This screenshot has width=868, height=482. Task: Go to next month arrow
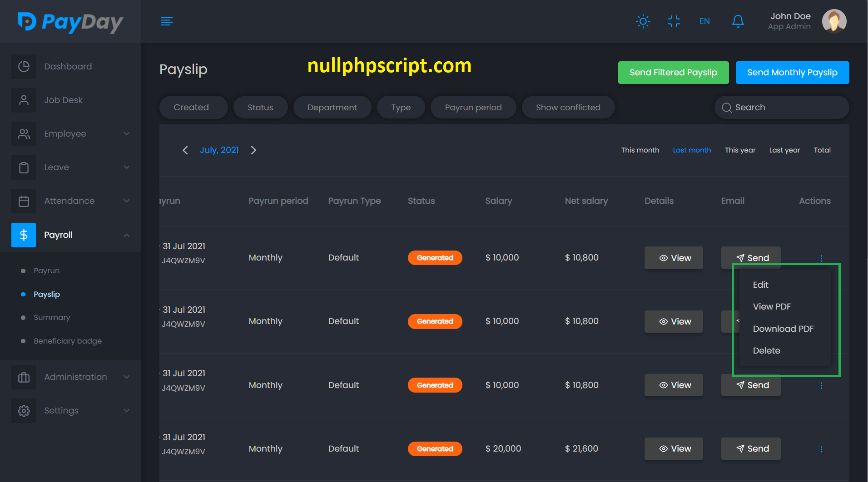(x=253, y=150)
